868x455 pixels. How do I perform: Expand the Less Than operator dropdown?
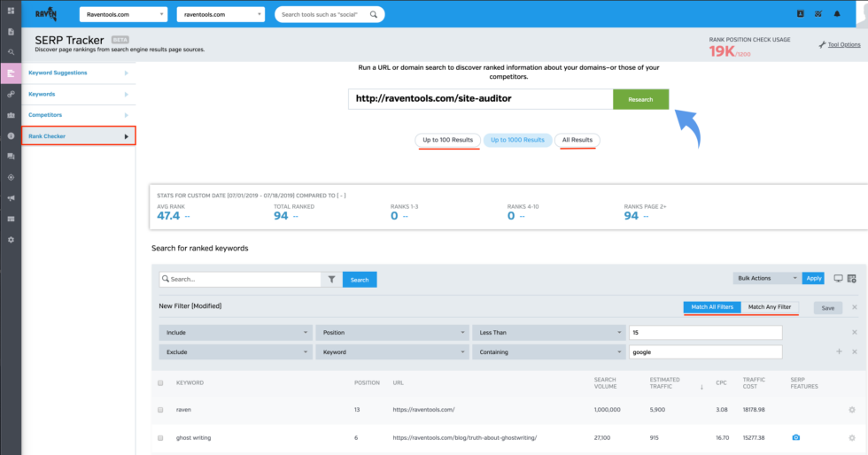tap(546, 332)
